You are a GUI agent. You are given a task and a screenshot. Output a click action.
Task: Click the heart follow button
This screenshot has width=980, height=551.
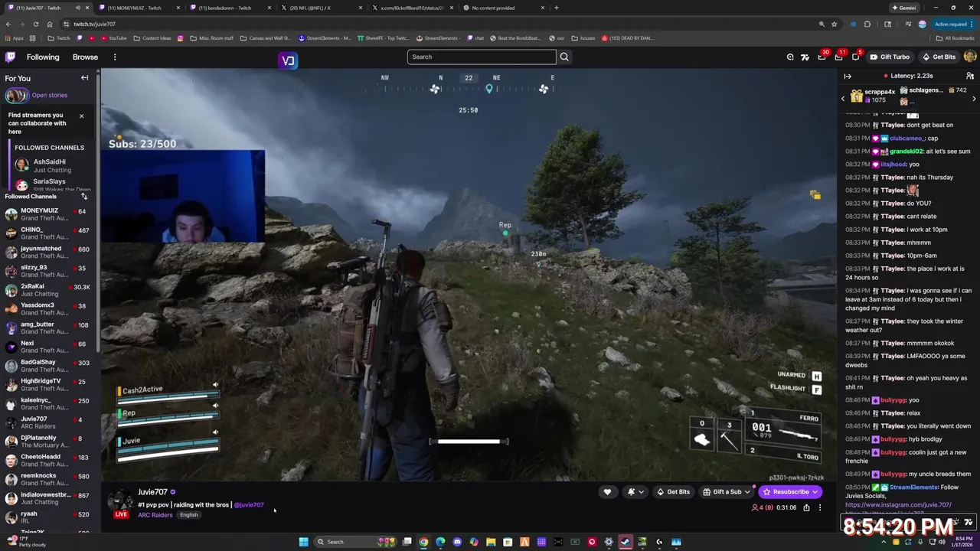tap(607, 492)
